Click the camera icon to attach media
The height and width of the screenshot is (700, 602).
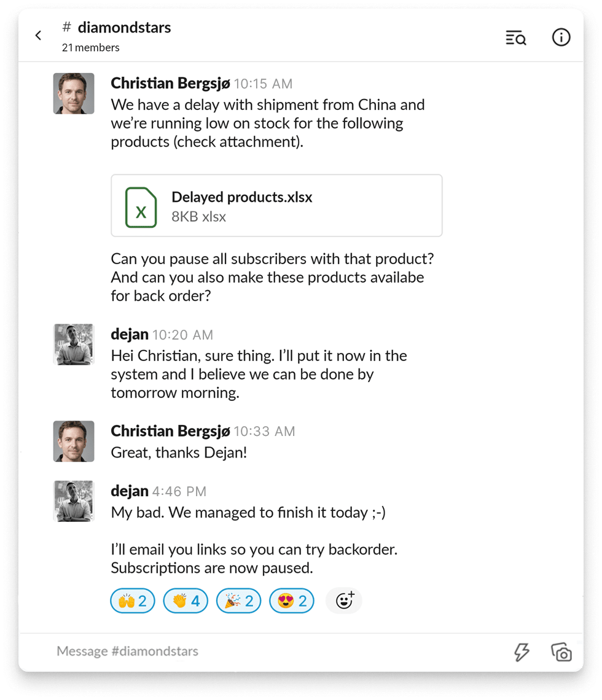pos(561,653)
